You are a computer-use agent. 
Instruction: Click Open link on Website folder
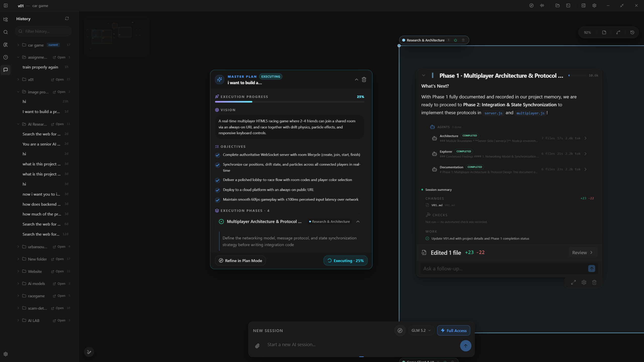click(58, 271)
